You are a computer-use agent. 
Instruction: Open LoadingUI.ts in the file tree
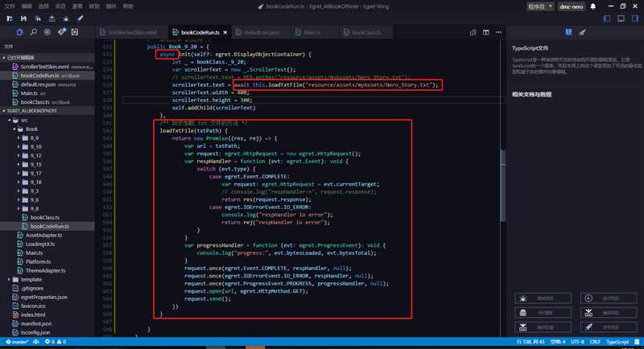(40, 244)
